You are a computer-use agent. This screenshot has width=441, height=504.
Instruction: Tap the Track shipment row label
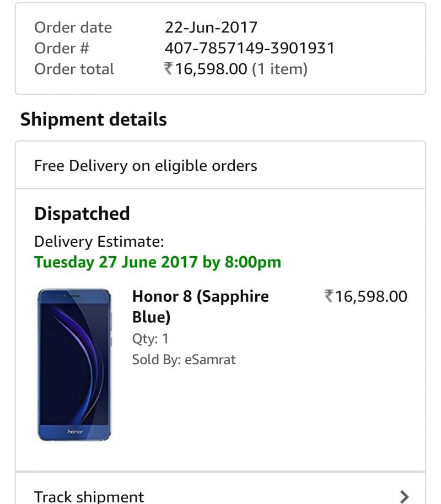[x=89, y=497]
